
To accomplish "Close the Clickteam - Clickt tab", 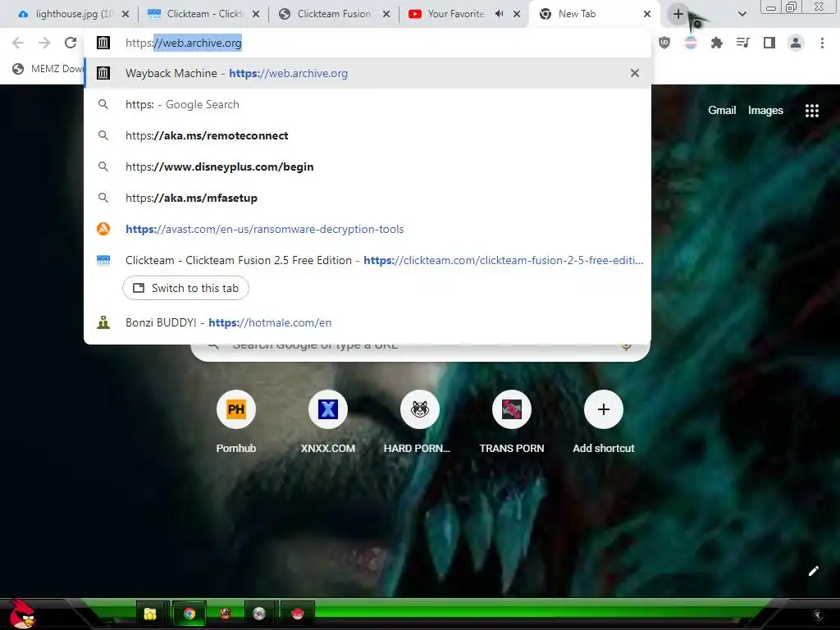I will point(256,14).
